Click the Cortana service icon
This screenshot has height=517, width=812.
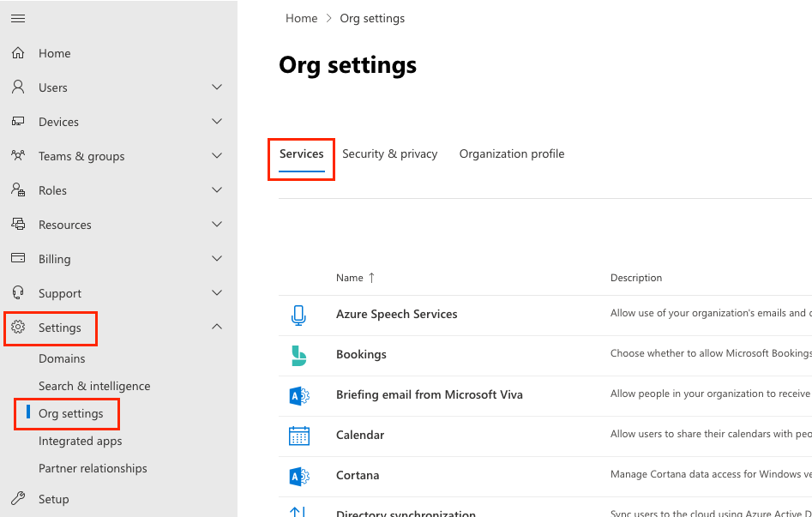[x=298, y=476]
